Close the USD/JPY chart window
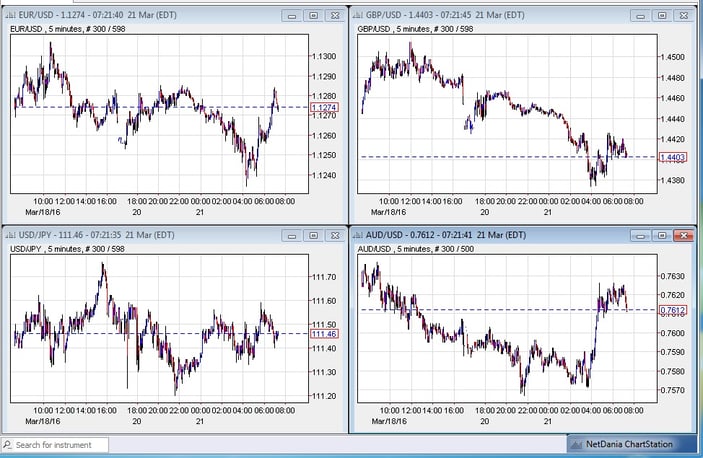This screenshot has width=703, height=458. (x=335, y=236)
